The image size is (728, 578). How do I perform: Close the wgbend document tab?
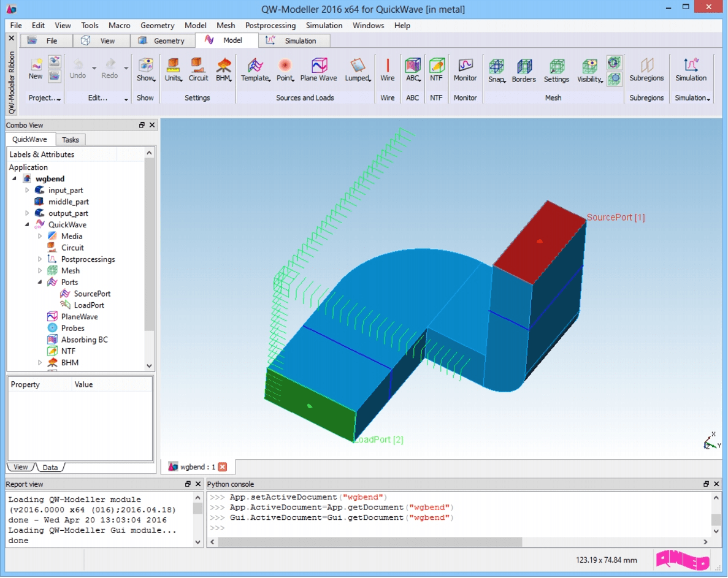tap(223, 467)
